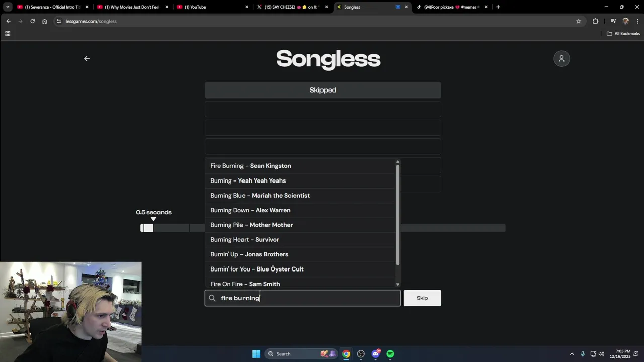The width and height of the screenshot is (644, 362).
Task: Open the volume tray icon
Action: click(601, 354)
